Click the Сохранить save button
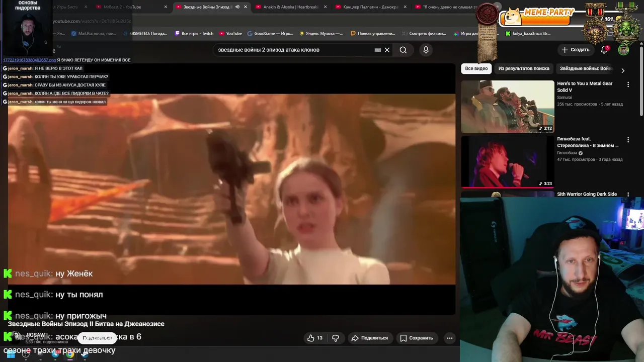 (417, 338)
